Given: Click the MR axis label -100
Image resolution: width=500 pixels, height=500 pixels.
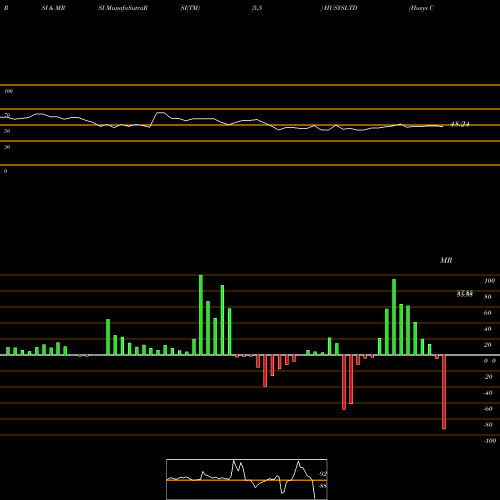Looking at the screenshot, I should click(x=490, y=441).
